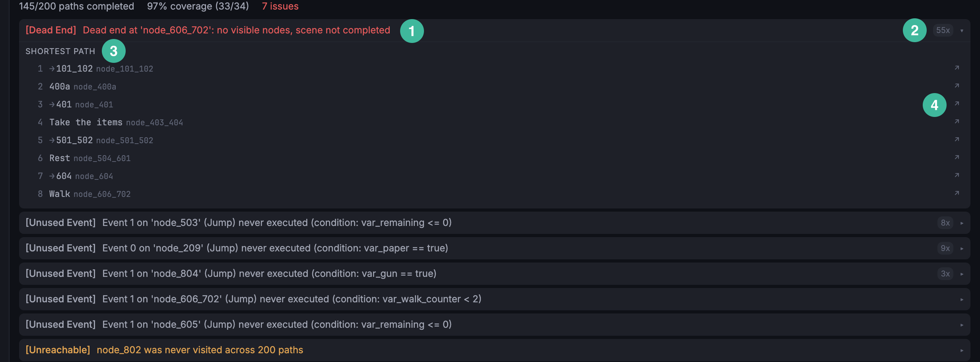Screen dimensions: 980x362
Task: Click the 7 issues summary link
Action: 280,6
